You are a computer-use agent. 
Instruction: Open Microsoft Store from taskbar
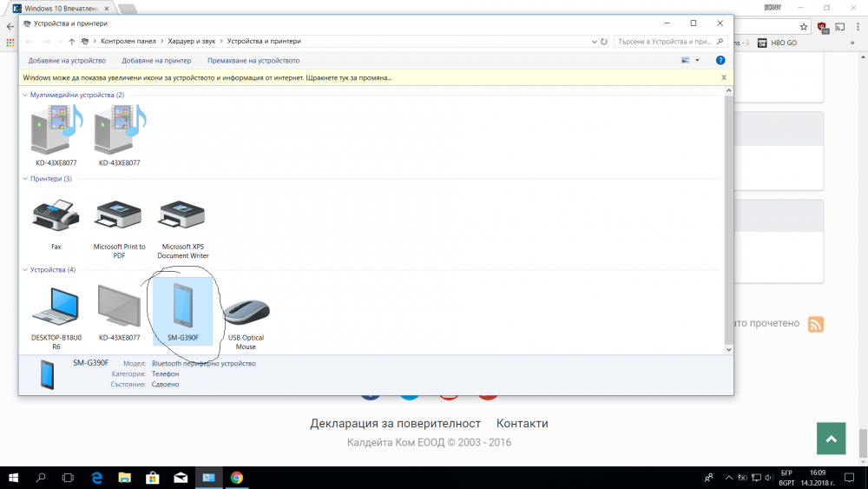pos(152,478)
